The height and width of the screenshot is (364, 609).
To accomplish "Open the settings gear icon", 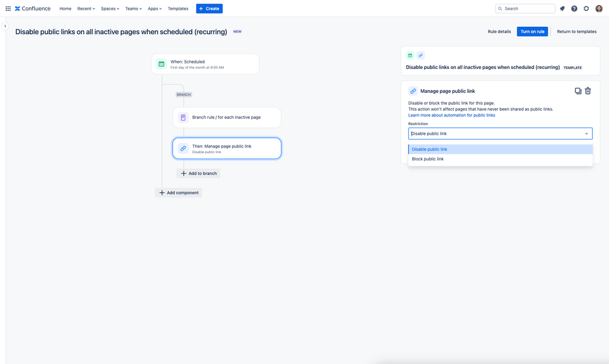I will tap(586, 9).
